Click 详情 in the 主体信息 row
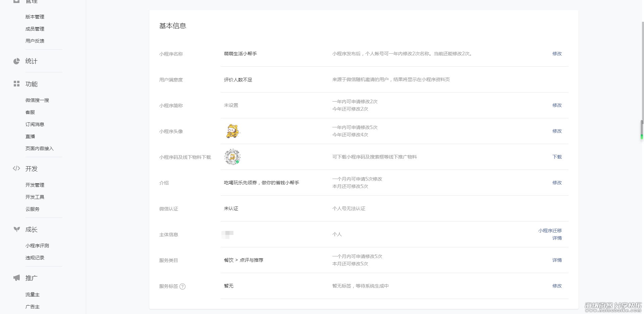Screen dimensions: 644x314 point(557,238)
